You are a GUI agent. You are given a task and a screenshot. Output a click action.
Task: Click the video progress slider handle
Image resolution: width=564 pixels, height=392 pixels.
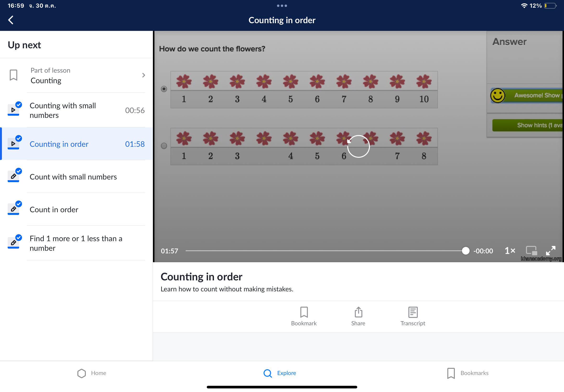465,251
